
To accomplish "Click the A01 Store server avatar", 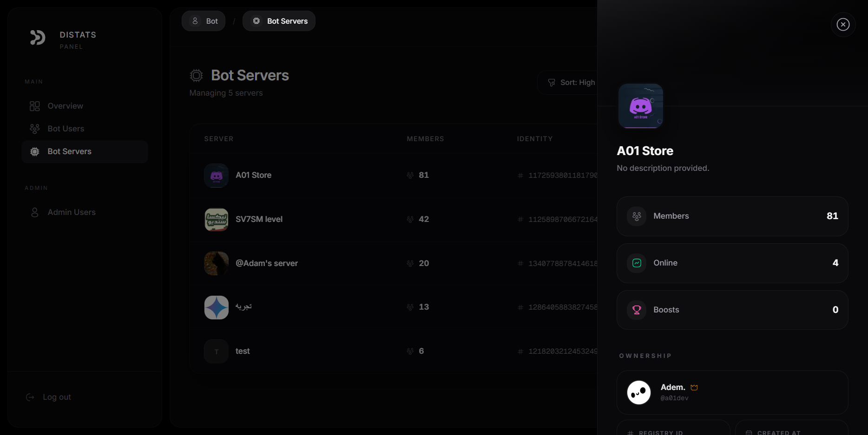I will tap(216, 175).
